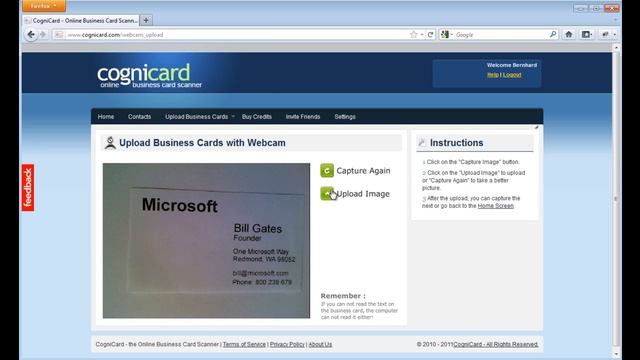Screen dimensions: 640x360
Task: Open a new browser tab
Action: click(x=146, y=20)
